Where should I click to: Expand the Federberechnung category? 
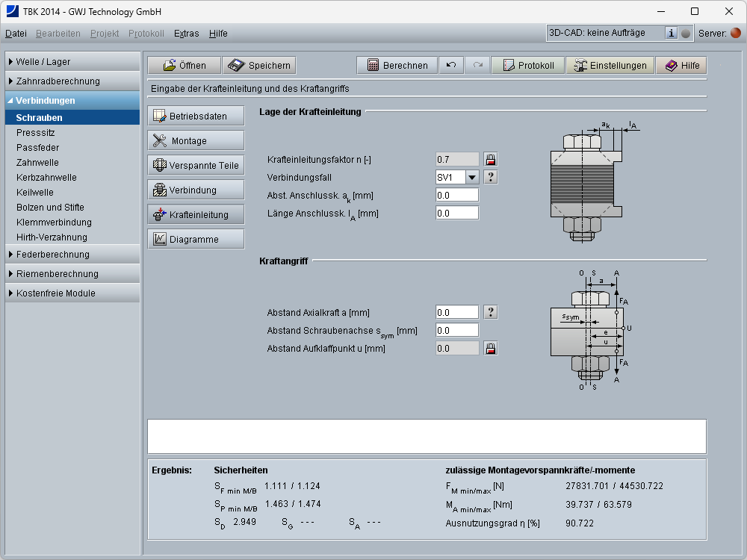[72, 254]
